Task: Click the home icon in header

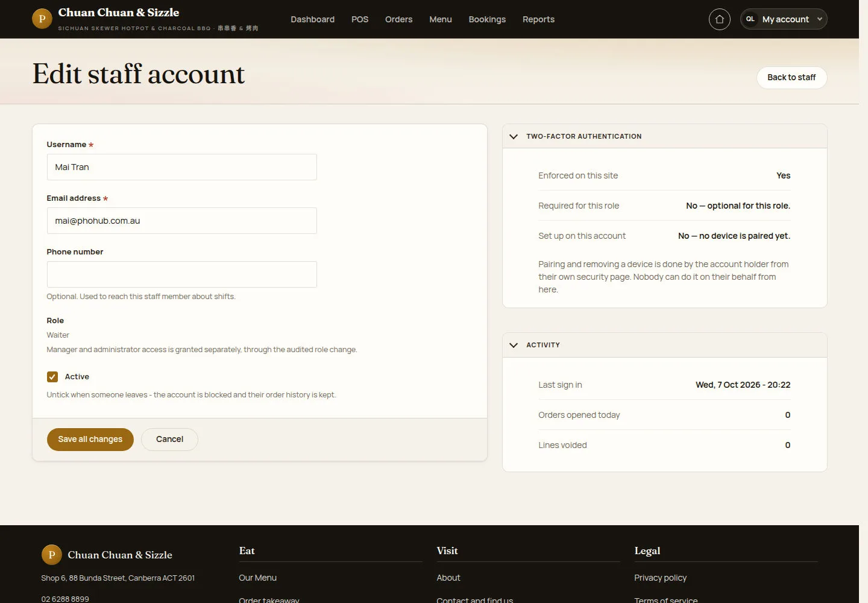Action: click(719, 19)
